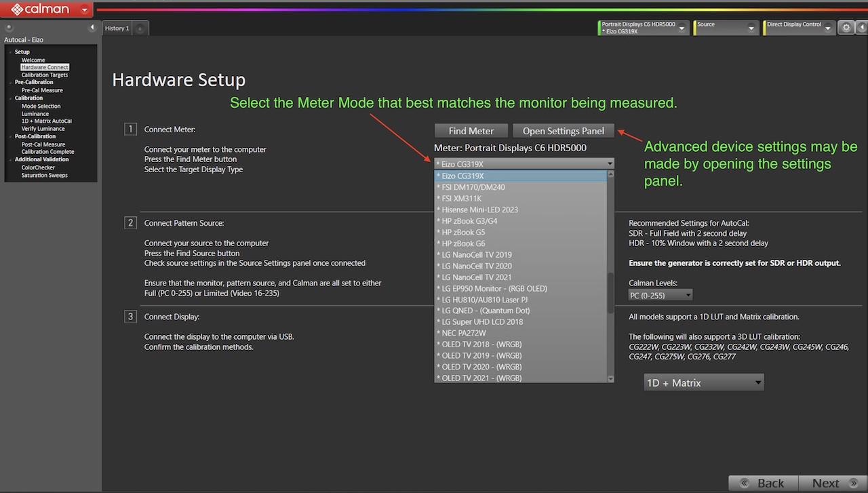Click Next to continue setup

(833, 483)
